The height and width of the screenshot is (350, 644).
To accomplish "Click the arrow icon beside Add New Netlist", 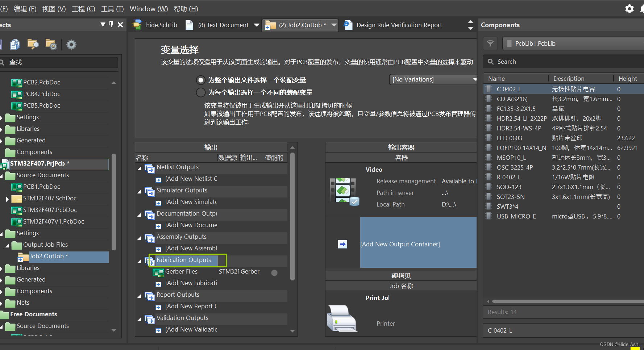I will pyautogui.click(x=158, y=180).
